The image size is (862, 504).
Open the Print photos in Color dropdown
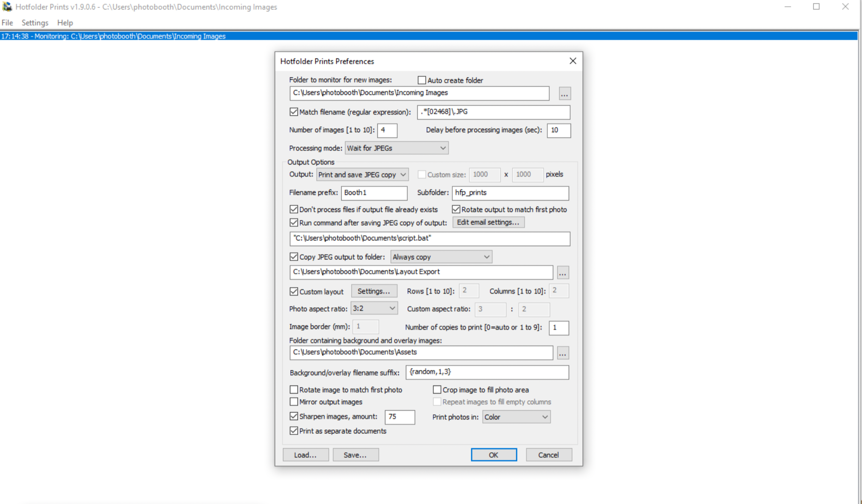click(516, 417)
